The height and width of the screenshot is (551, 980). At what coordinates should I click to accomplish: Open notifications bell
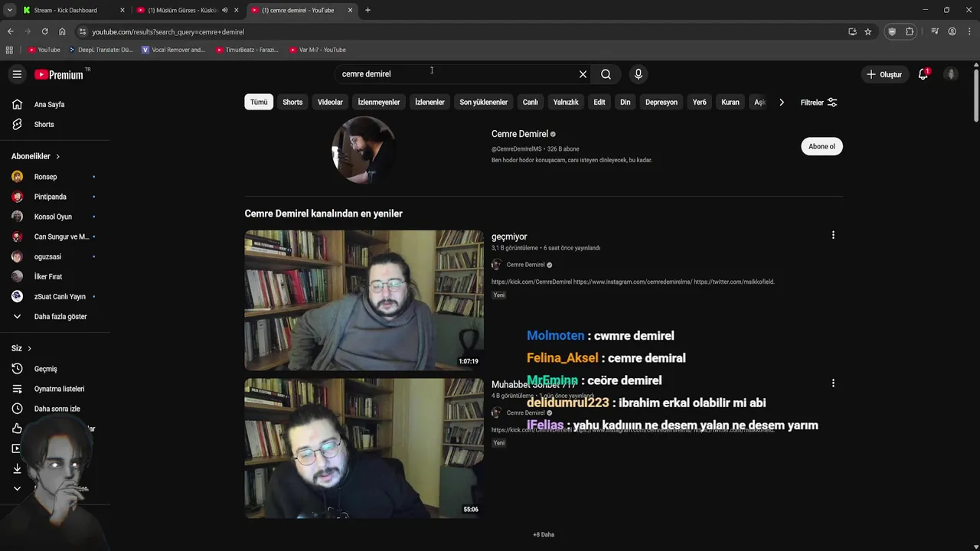(x=923, y=74)
